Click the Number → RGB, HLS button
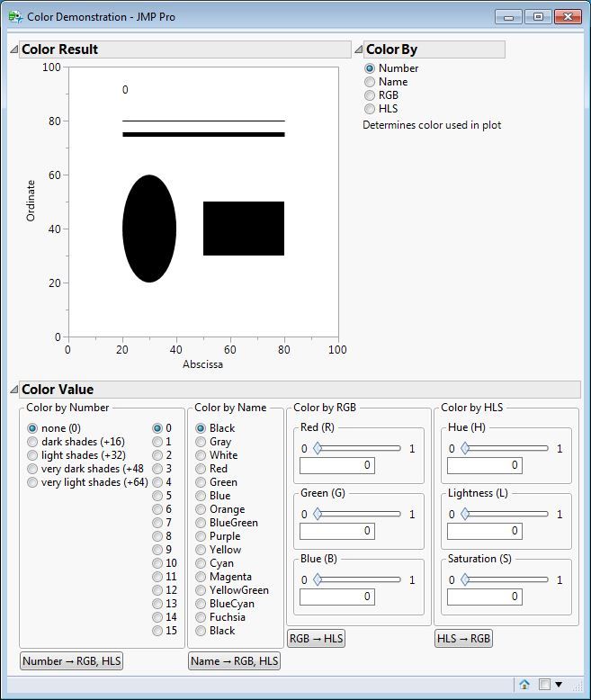The width and height of the screenshot is (591, 700). click(71, 660)
